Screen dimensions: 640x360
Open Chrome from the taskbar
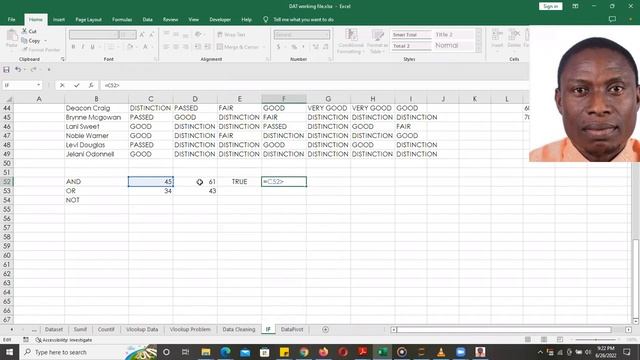point(304,352)
